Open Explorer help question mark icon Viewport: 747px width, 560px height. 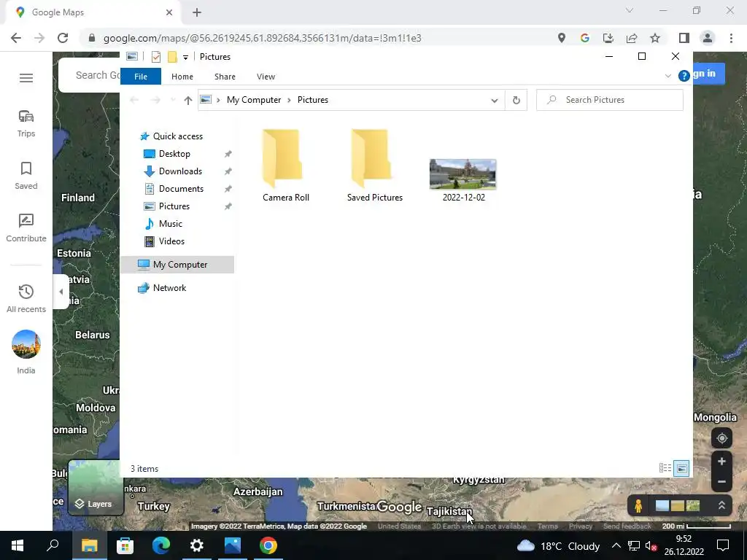pos(684,76)
